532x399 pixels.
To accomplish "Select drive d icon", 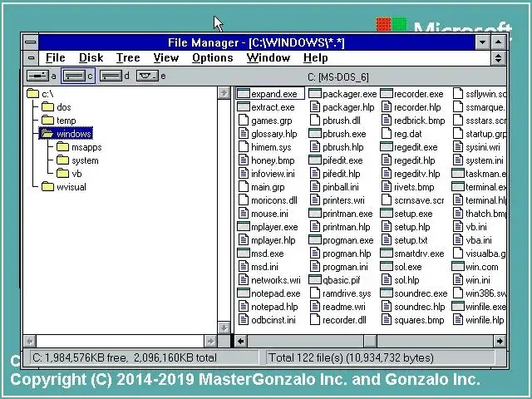I will tap(111, 76).
